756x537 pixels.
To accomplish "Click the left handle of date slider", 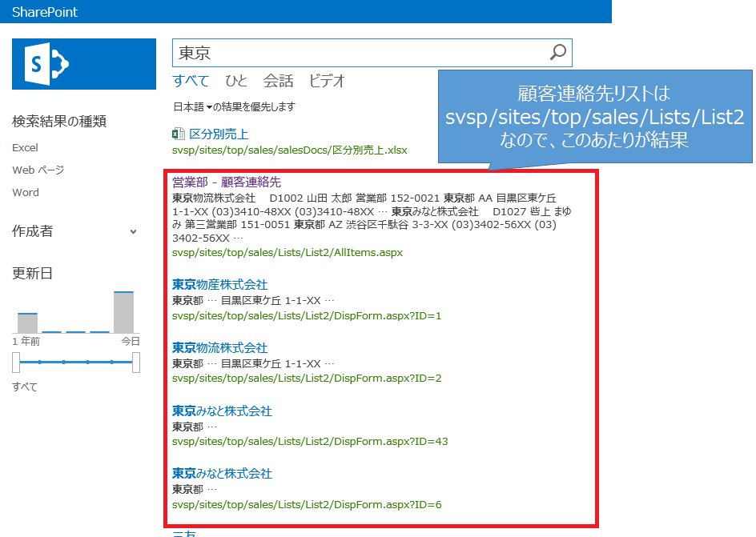I will tap(16, 363).
